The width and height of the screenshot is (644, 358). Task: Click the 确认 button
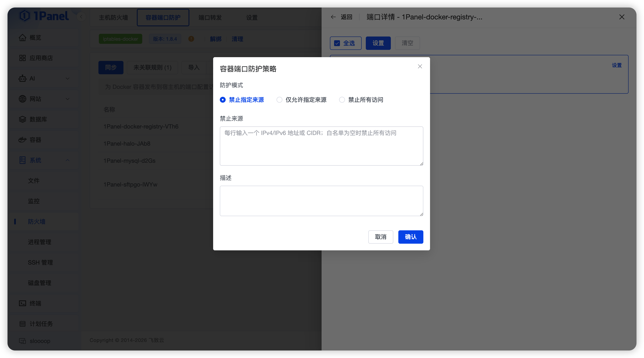pos(410,237)
